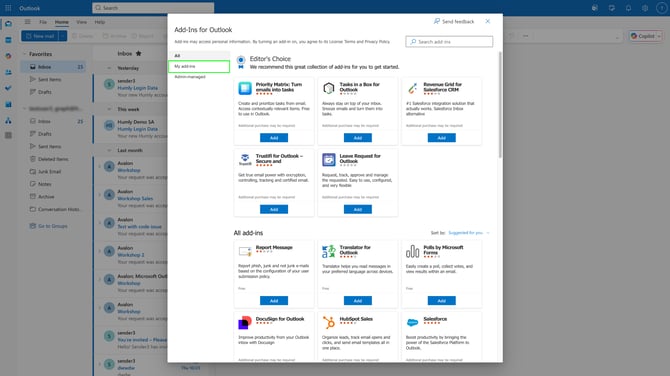Open the Notes folder
The image size is (670, 376).
point(53,184)
